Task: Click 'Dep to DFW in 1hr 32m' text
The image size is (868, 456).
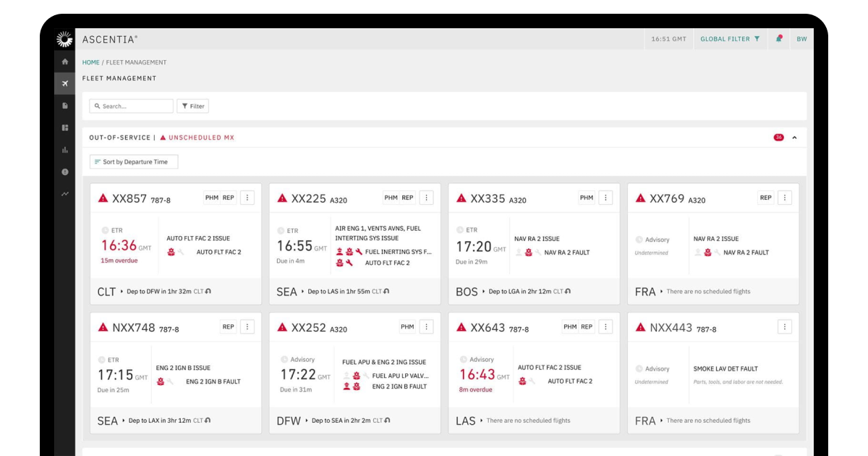Action: tap(160, 292)
